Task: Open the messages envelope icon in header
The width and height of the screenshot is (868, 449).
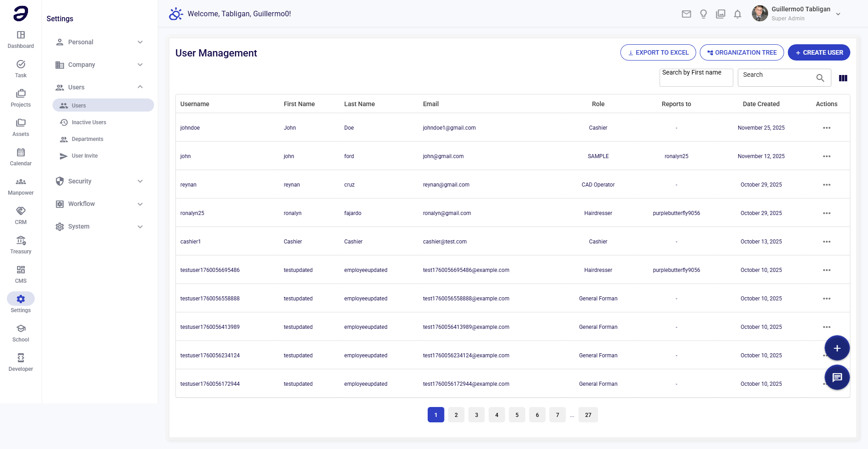Action: tap(686, 14)
